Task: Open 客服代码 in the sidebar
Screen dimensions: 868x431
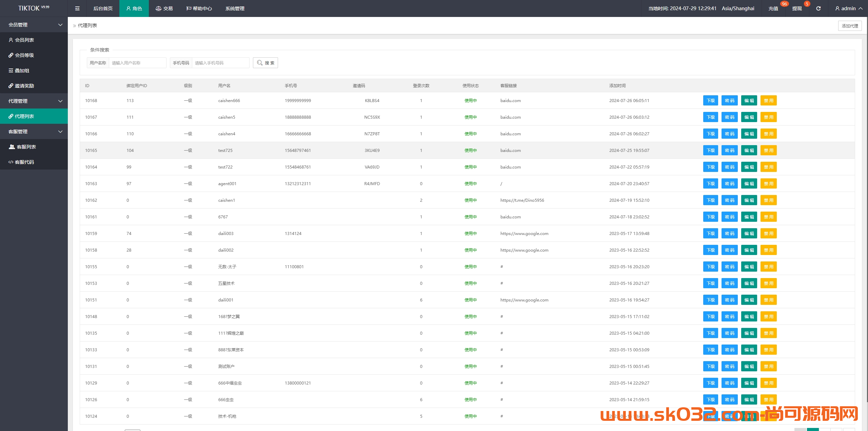Action: (x=34, y=162)
